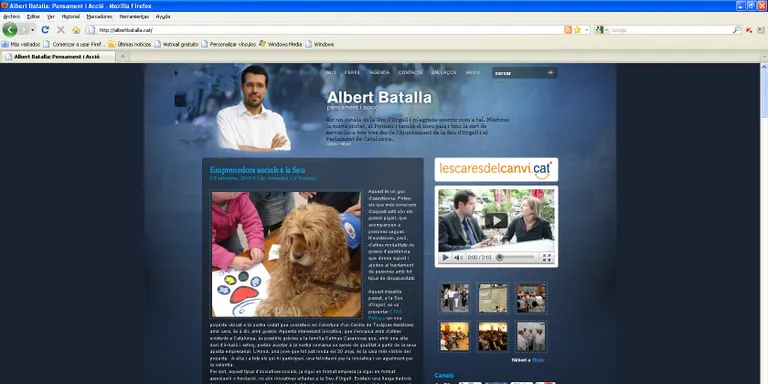This screenshot has height=384, width=768.
Task: Open the first thumbnail on the lower Flickr row
Action: (454, 336)
